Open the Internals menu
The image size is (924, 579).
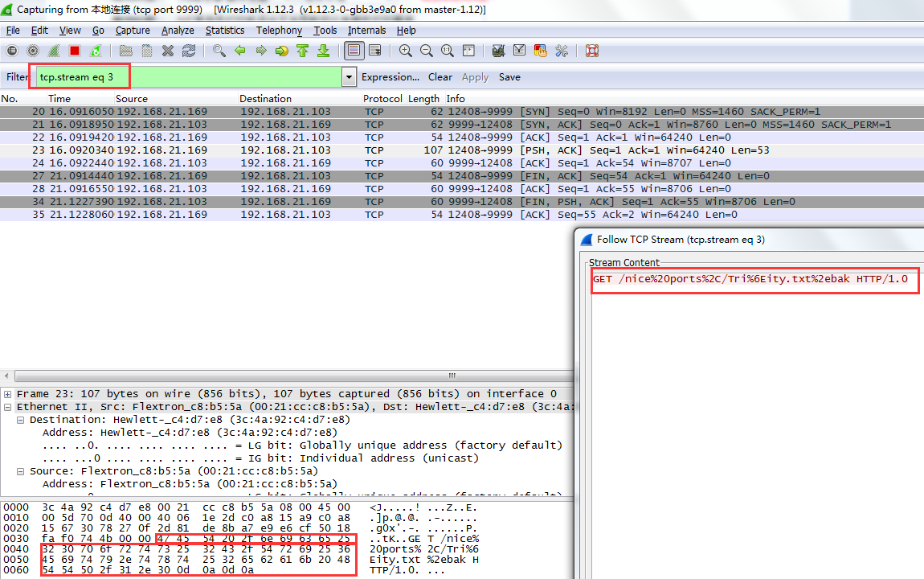coord(366,31)
